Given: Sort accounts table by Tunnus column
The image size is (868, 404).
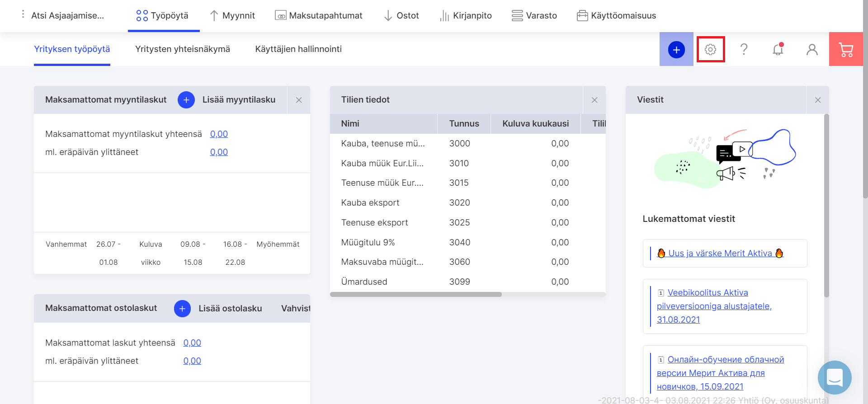Looking at the screenshot, I should (x=464, y=124).
